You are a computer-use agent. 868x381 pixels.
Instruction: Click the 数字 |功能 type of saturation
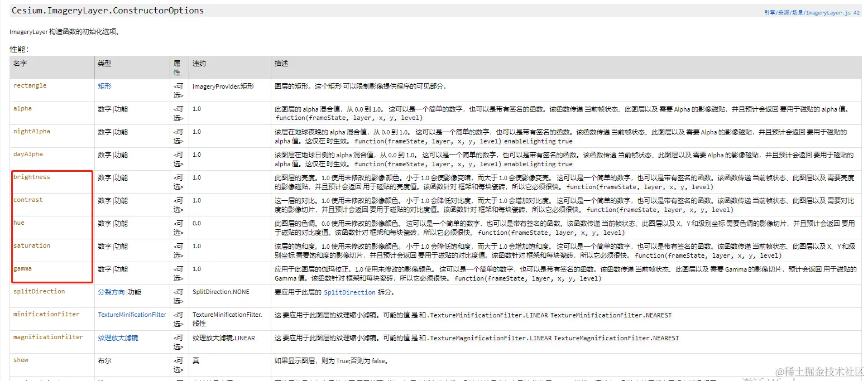point(113,247)
